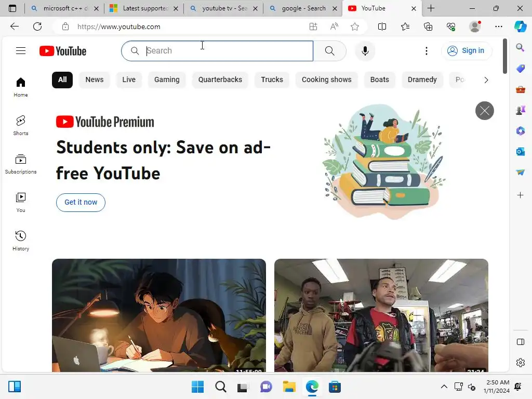Click the page vertical scrollbar
This screenshot has height=399, width=532.
pyautogui.click(x=505, y=56)
